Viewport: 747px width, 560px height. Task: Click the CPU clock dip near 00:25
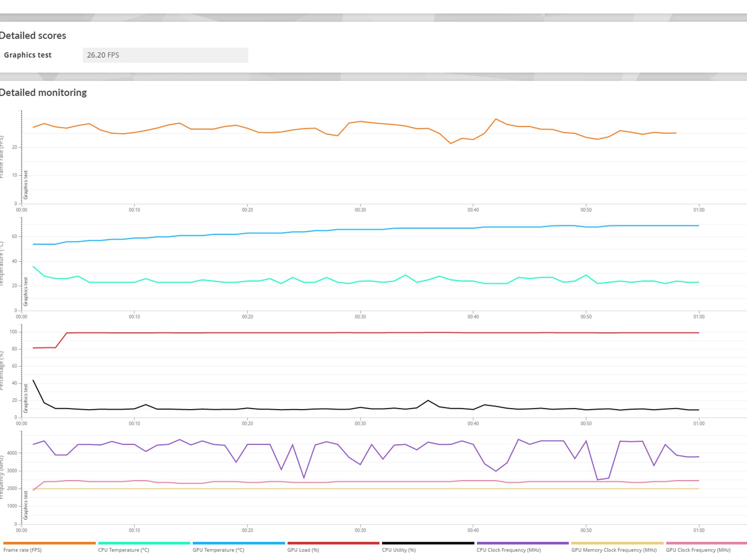click(304, 478)
